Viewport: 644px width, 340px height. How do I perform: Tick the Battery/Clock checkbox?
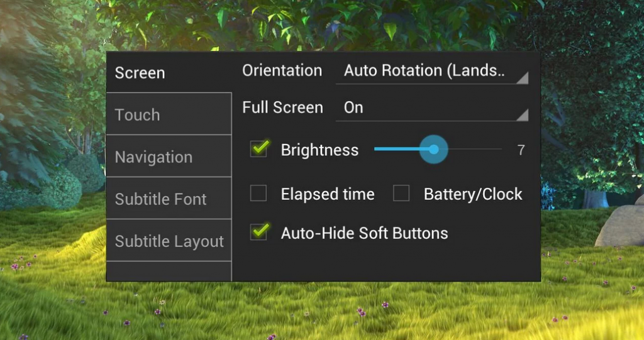tap(401, 194)
